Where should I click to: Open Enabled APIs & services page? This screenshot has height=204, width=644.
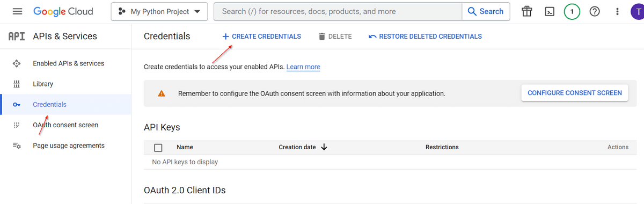pyautogui.click(x=68, y=63)
